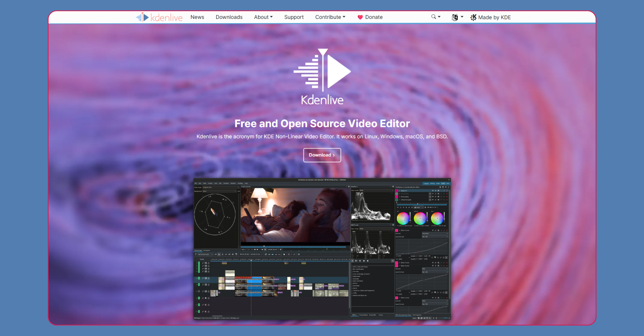Viewport: 644px width, 336px height.
Task: Open the search magnifier dropdown
Action: tap(436, 17)
